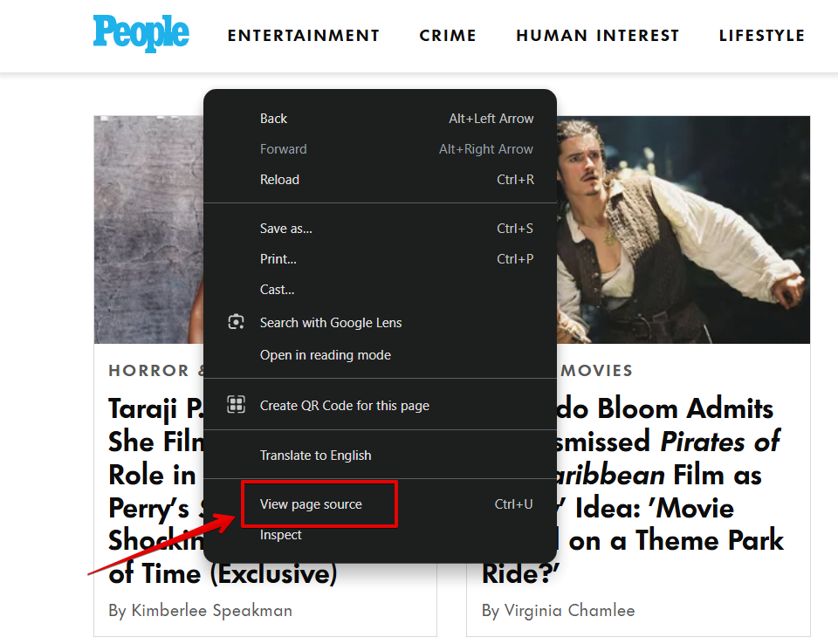Screen dimensions: 838x644
Task: Choose Search with Google Lens
Action: pyautogui.click(x=331, y=323)
